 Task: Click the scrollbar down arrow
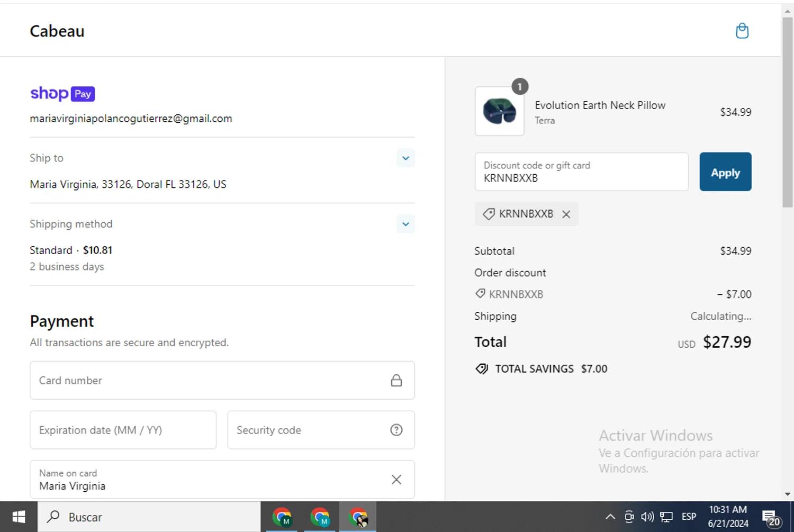pyautogui.click(x=788, y=494)
